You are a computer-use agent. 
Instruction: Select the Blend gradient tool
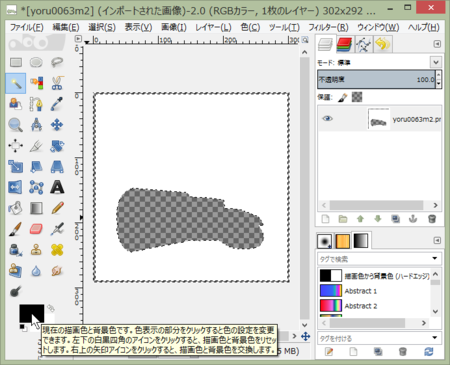click(36, 208)
